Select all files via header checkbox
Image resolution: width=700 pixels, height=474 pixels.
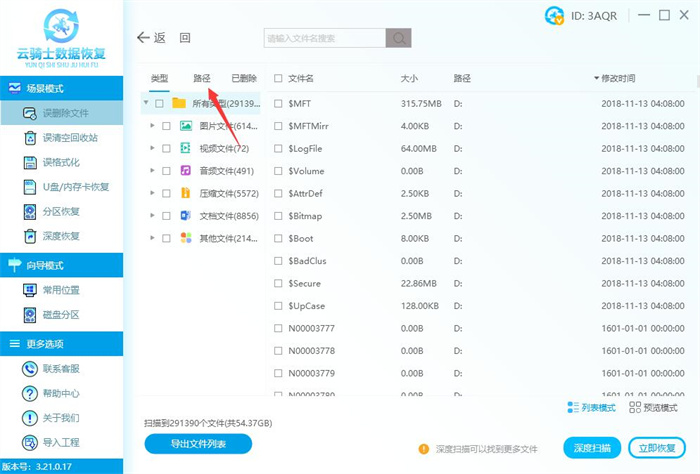[x=279, y=78]
